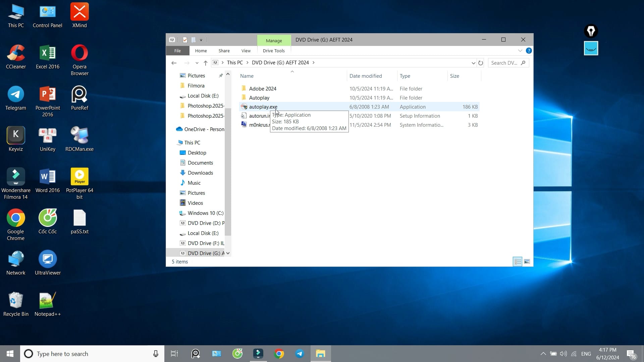Sort files by Size column

464,76
